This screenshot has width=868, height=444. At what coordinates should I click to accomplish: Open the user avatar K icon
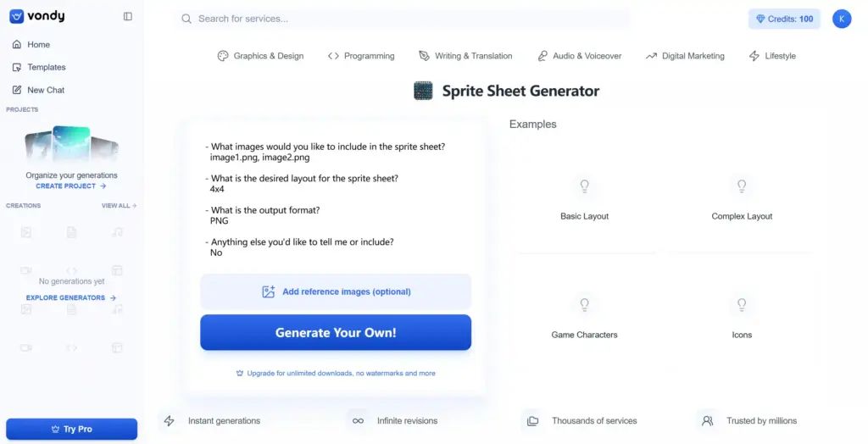click(x=842, y=19)
